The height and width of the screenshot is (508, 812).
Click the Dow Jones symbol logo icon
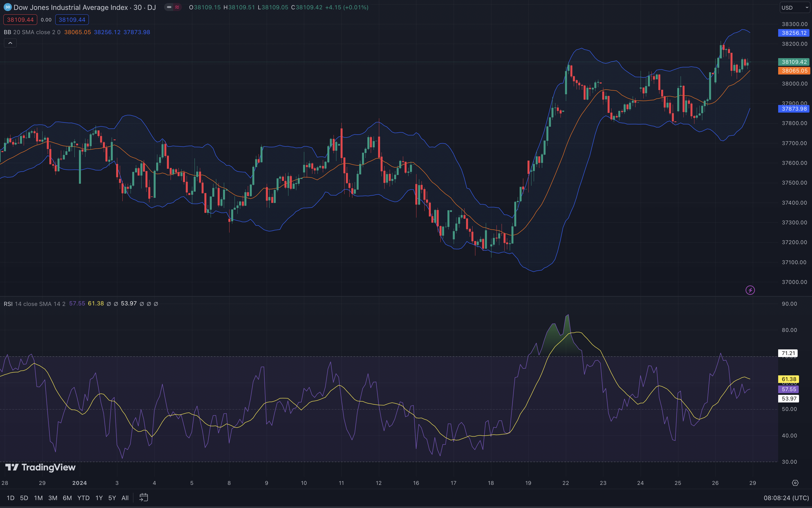pos(7,7)
